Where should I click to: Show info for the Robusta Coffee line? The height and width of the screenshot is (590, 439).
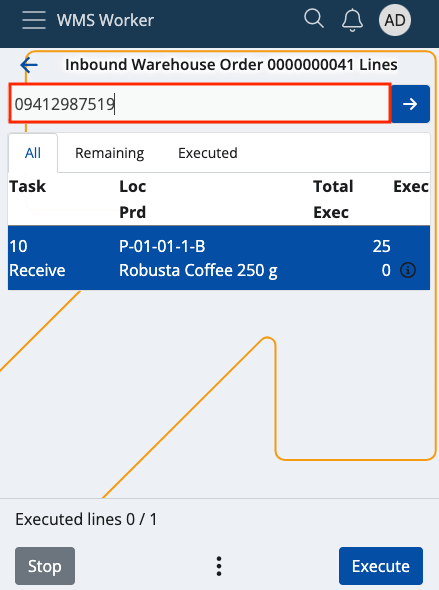pyautogui.click(x=408, y=270)
